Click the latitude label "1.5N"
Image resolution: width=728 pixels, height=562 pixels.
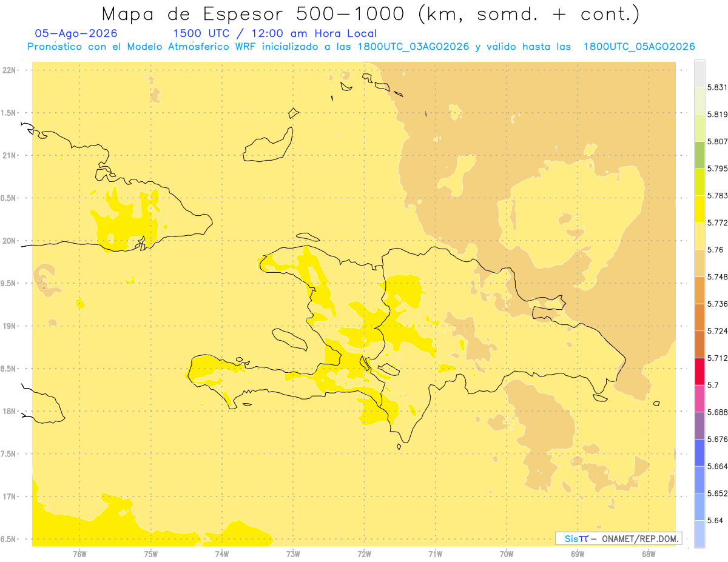click(8, 113)
